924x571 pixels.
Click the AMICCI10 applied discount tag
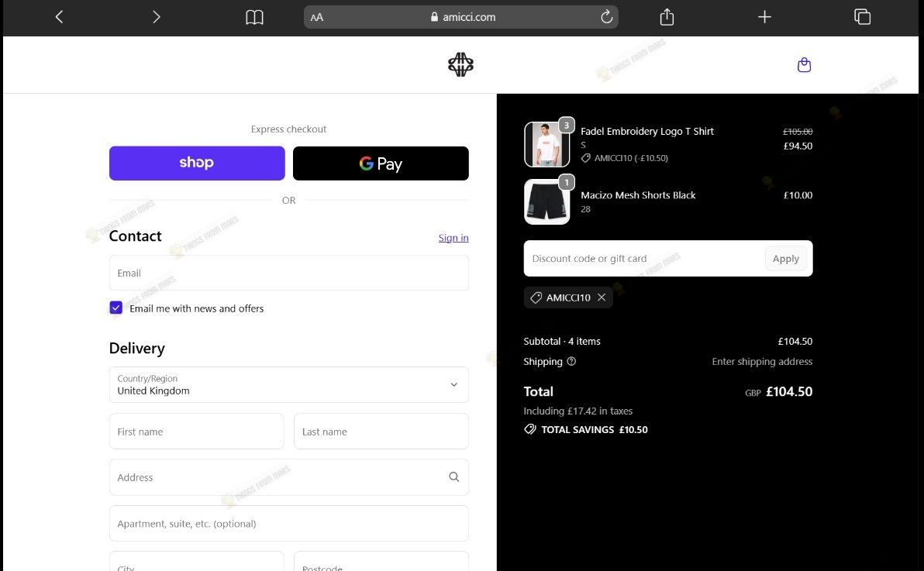point(568,298)
